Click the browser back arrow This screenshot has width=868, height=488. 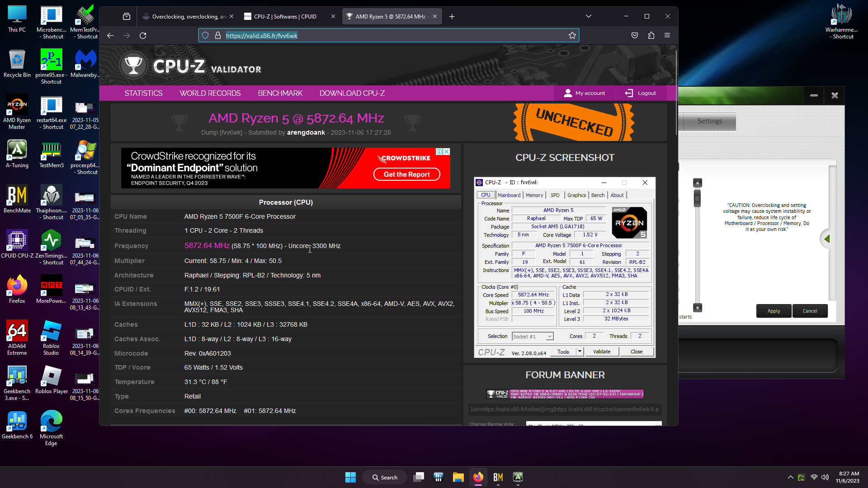point(110,35)
